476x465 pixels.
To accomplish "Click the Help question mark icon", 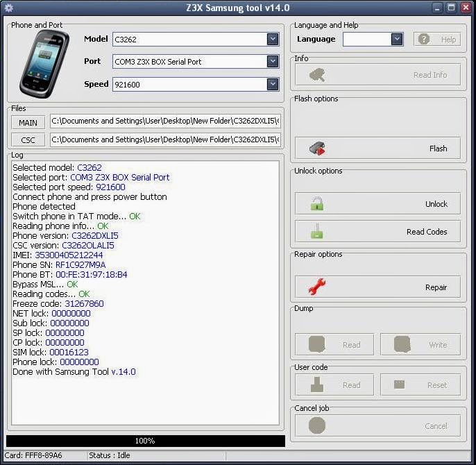I will point(424,39).
